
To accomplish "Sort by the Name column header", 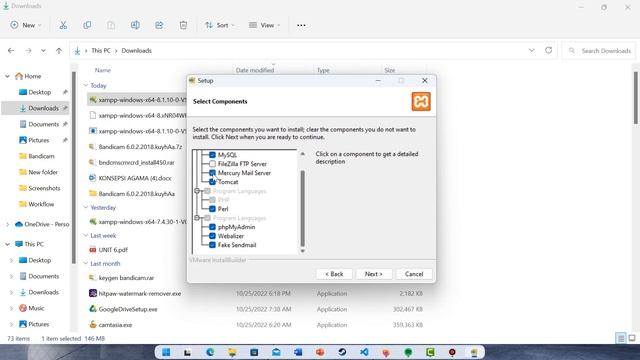I will point(103,70).
